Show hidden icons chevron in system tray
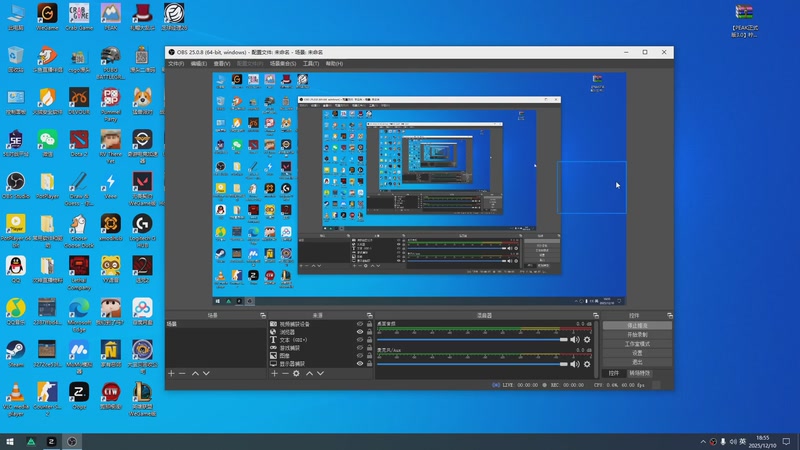Screen dimensions: 800x450 coord(703,442)
